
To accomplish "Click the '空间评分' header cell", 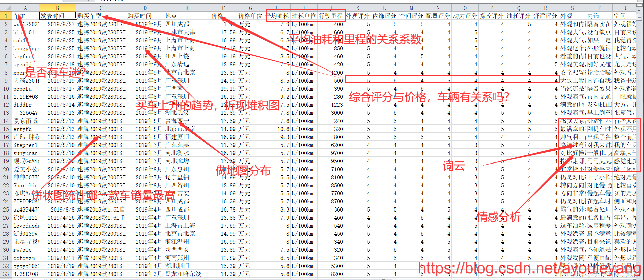I will [x=411, y=16].
